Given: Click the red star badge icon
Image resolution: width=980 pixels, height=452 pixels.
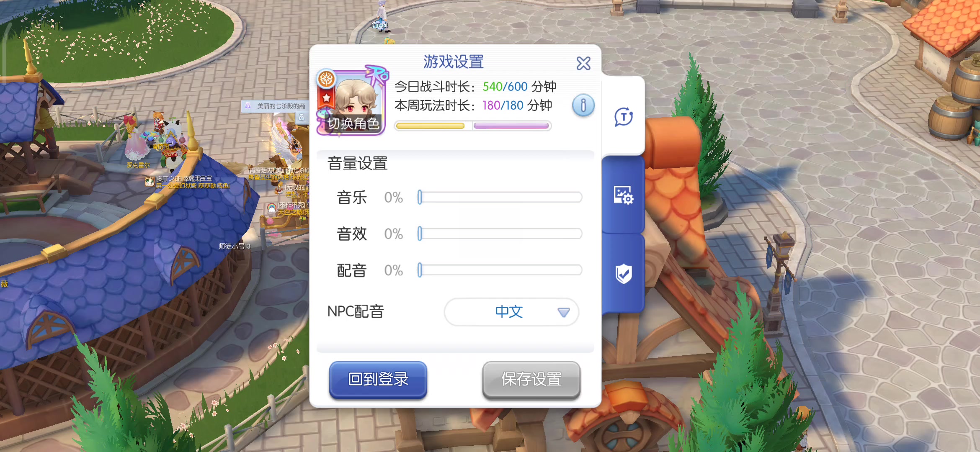Looking at the screenshot, I should [x=326, y=99].
